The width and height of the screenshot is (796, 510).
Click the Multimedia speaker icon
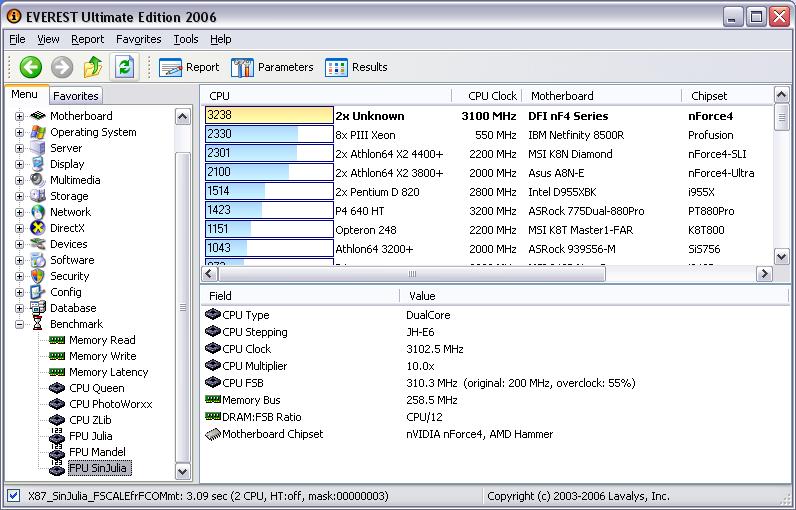(x=38, y=180)
